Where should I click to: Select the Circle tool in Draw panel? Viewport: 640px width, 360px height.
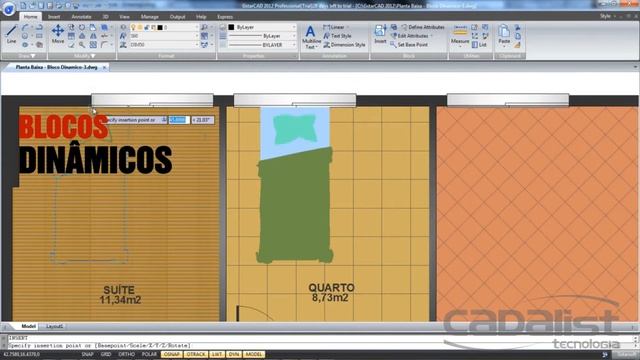(x=25, y=36)
